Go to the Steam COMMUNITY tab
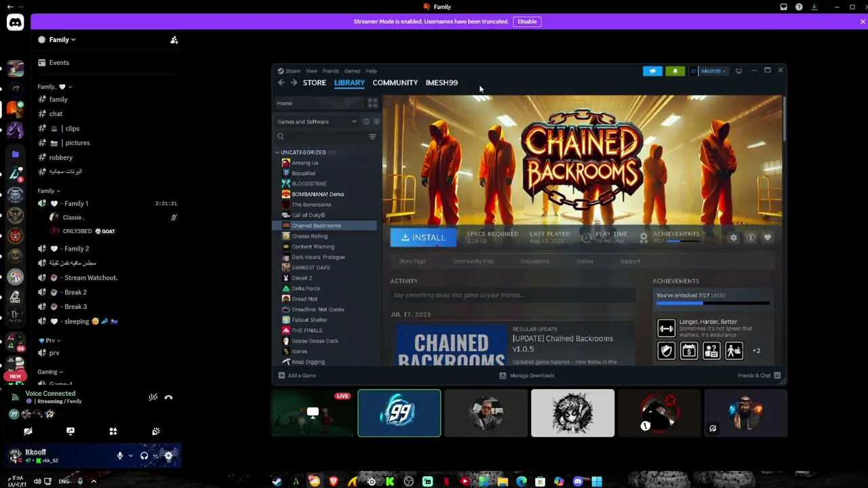The image size is (868, 488). (x=395, y=83)
